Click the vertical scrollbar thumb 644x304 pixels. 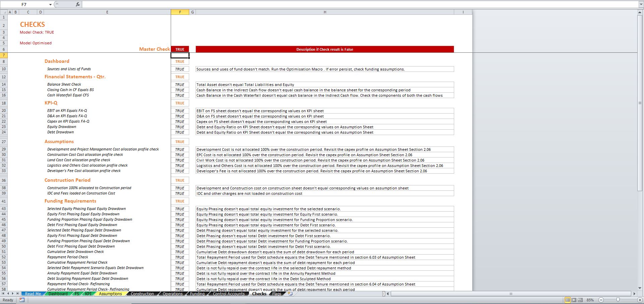(640, 103)
